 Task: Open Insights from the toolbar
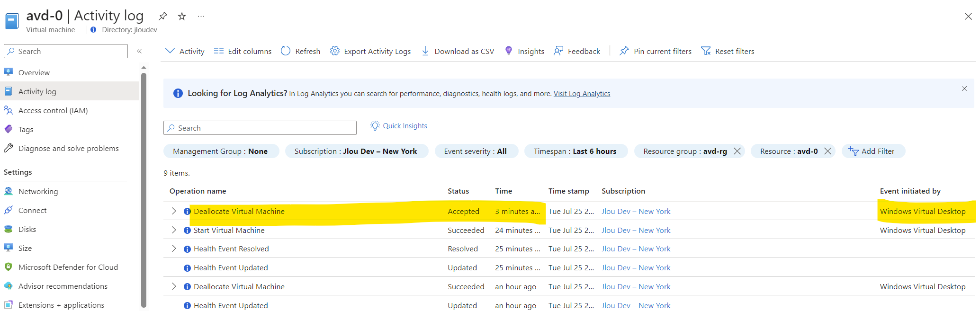(524, 51)
